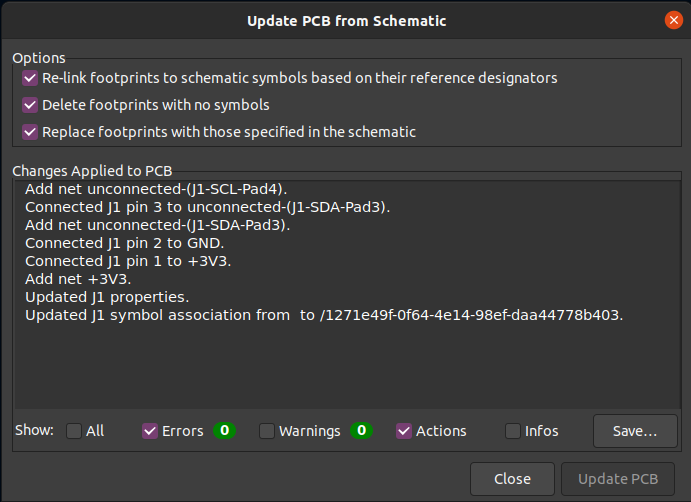Enable the Show All filter checkbox
The width and height of the screenshot is (691, 502).
click(74, 431)
